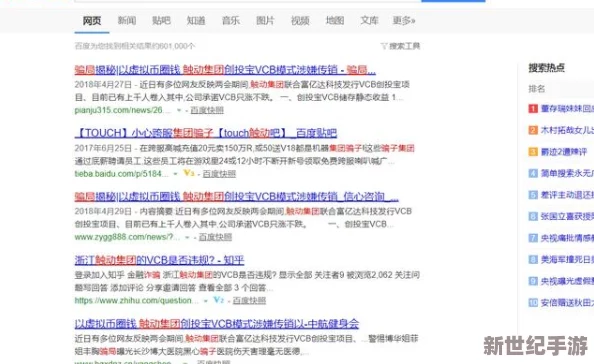594x364 pixels.
Task: Click the 2017年6月25日 snippet date
Action: coord(103,148)
